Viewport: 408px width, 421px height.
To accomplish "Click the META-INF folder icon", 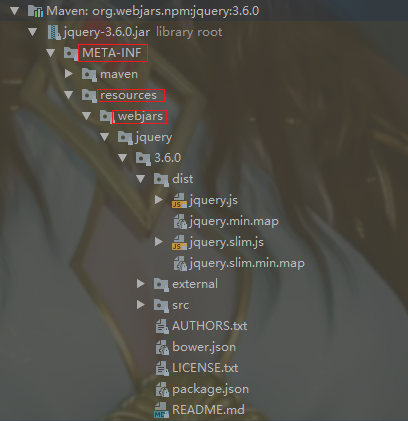I will click(x=71, y=53).
